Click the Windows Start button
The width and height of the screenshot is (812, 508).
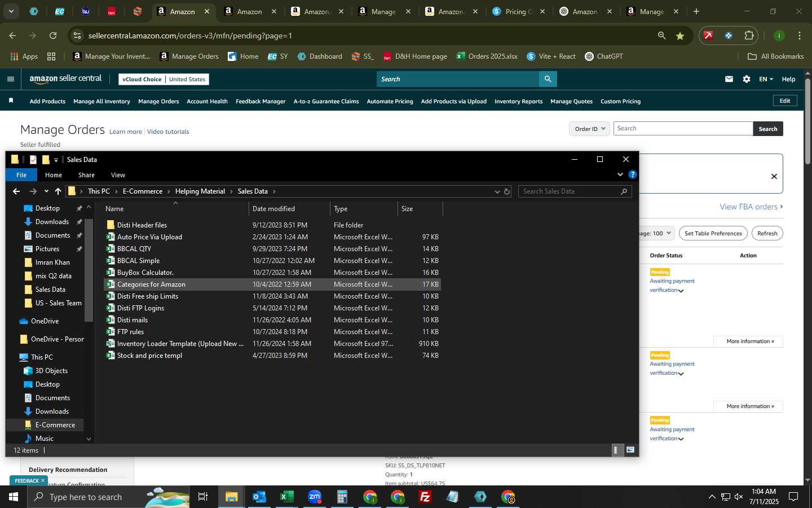pyautogui.click(x=14, y=497)
